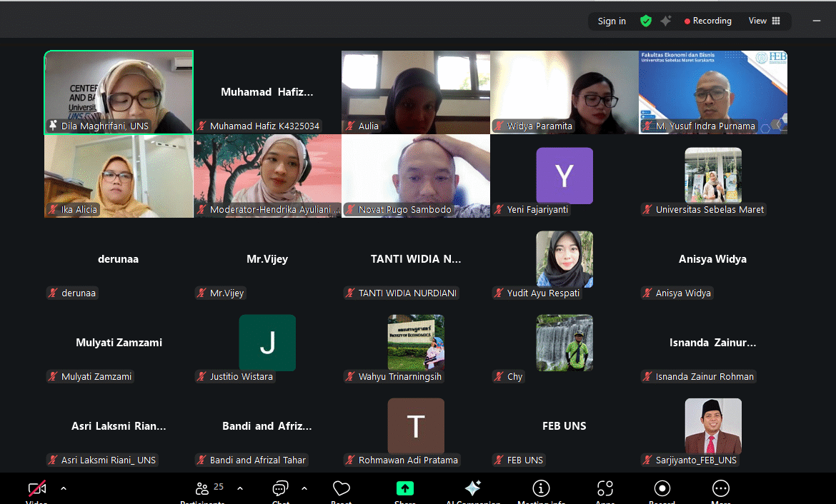836x504 pixels.
Task: Expand video options arrow beside the camera
Action: tap(64, 489)
